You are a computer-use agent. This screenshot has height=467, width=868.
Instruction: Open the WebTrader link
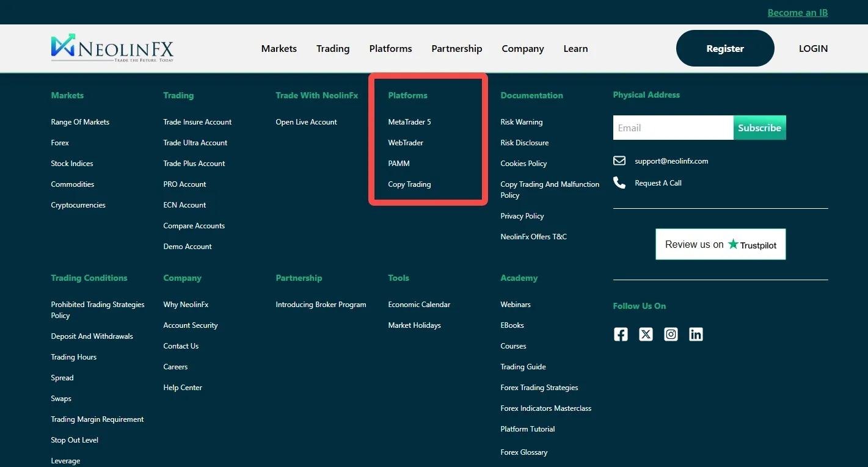coord(406,143)
